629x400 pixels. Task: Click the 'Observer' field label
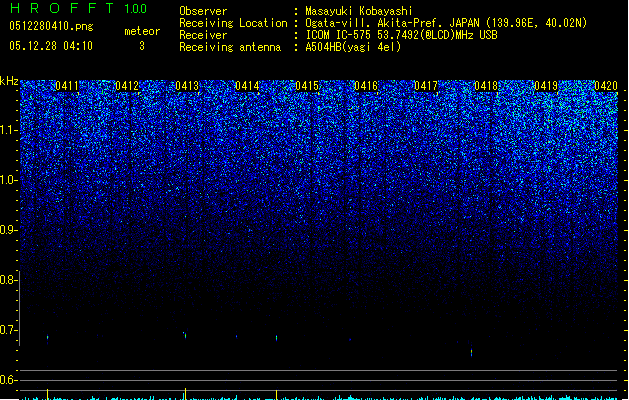[x=203, y=11]
